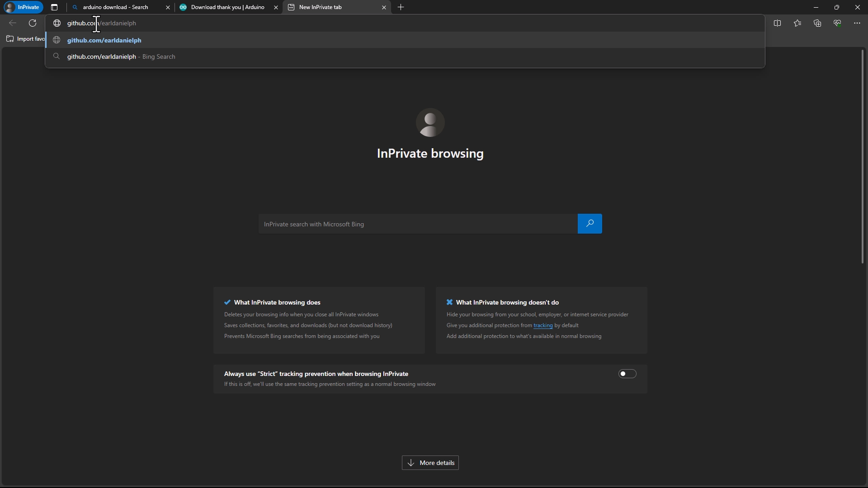The image size is (868, 488).
Task: Restore down the browser window
Action: click(x=837, y=7)
